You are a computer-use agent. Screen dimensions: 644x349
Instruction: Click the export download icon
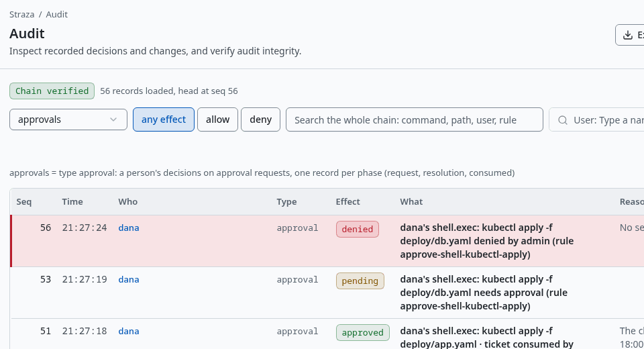point(628,36)
